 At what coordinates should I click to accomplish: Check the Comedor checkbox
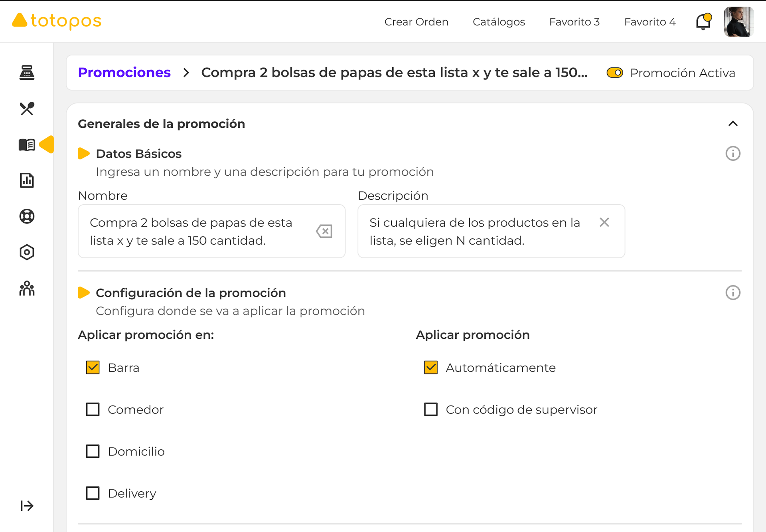[x=93, y=409]
